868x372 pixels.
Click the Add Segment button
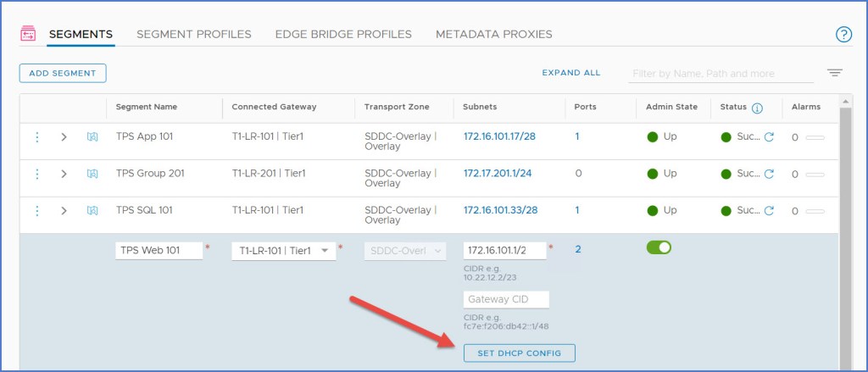(x=63, y=74)
